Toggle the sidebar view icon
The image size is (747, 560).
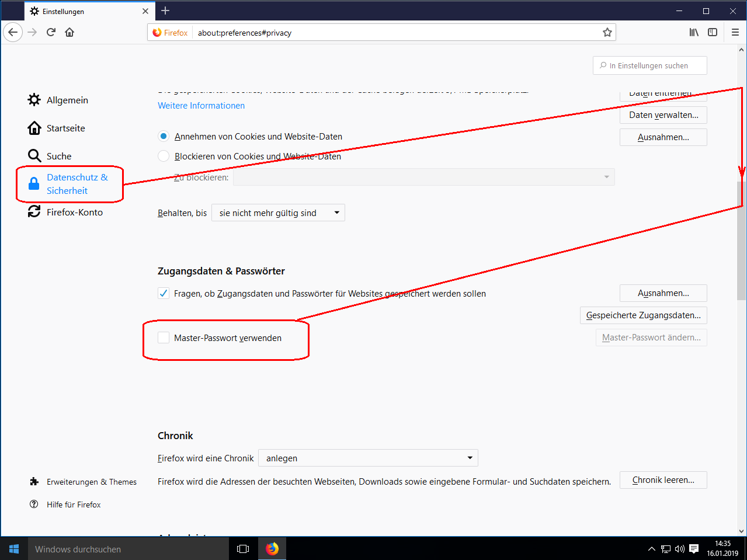tap(713, 32)
